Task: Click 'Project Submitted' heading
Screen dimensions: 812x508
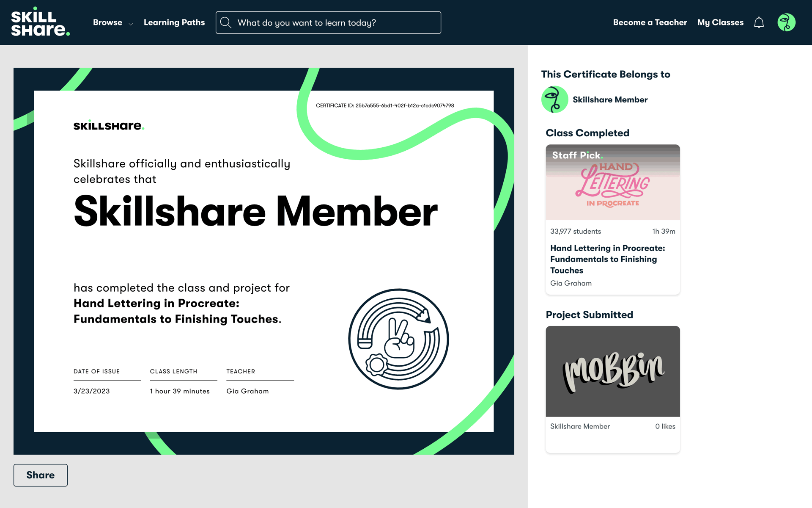Action: click(589, 315)
